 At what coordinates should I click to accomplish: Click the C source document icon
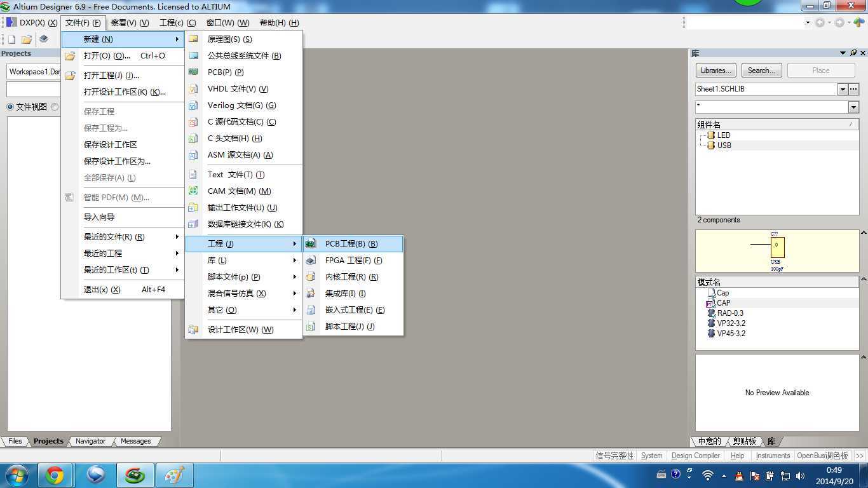click(x=193, y=121)
